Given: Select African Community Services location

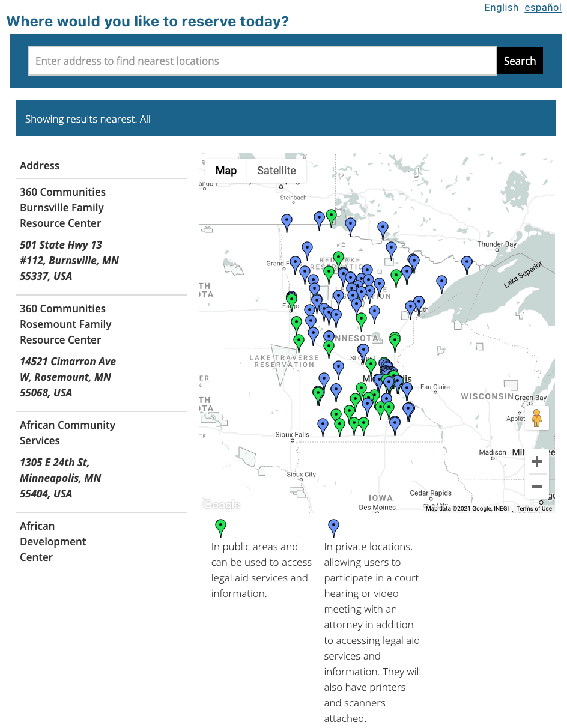Looking at the screenshot, I should [67, 433].
